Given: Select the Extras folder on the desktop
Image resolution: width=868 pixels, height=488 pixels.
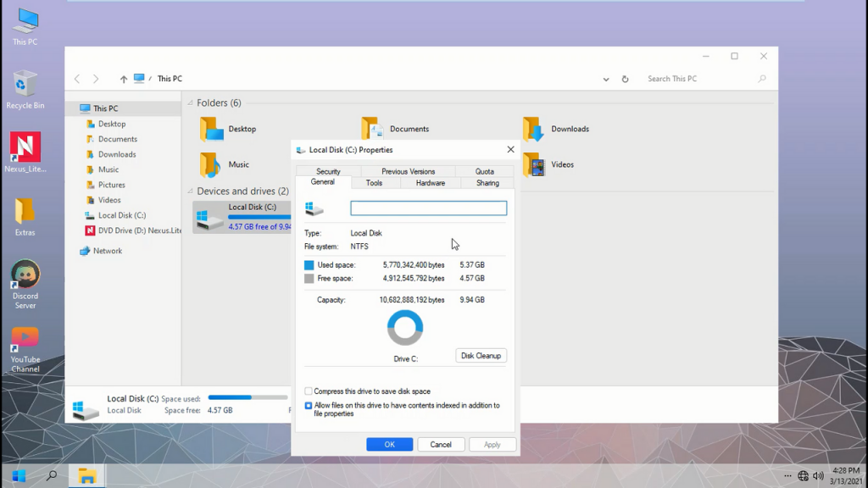Looking at the screenshot, I should coord(25,216).
